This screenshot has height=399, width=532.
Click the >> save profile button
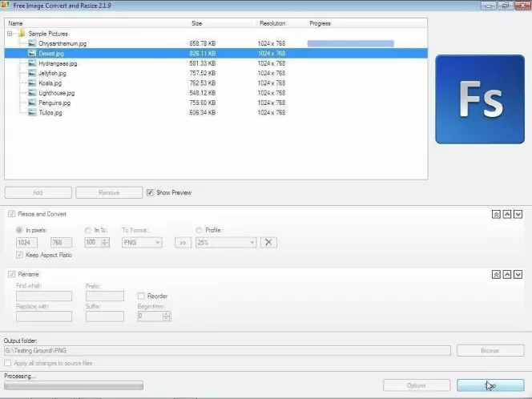[183, 243]
